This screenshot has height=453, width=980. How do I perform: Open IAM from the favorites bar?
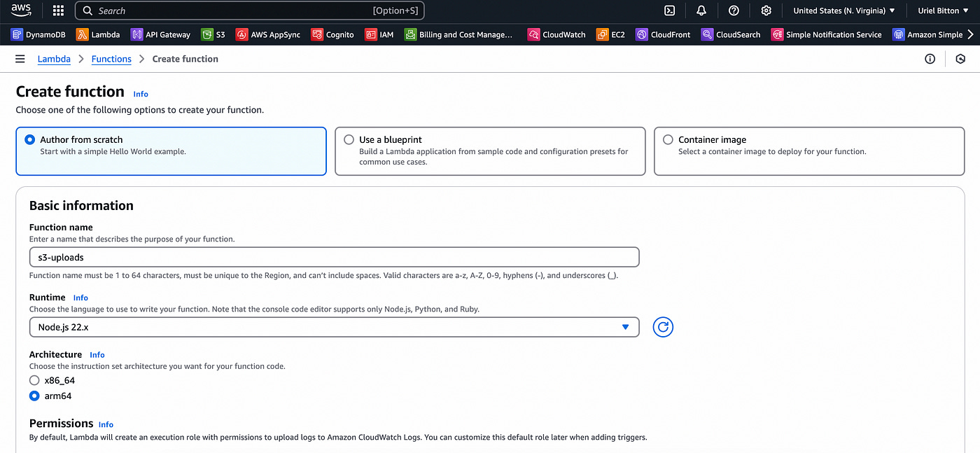[x=379, y=34]
